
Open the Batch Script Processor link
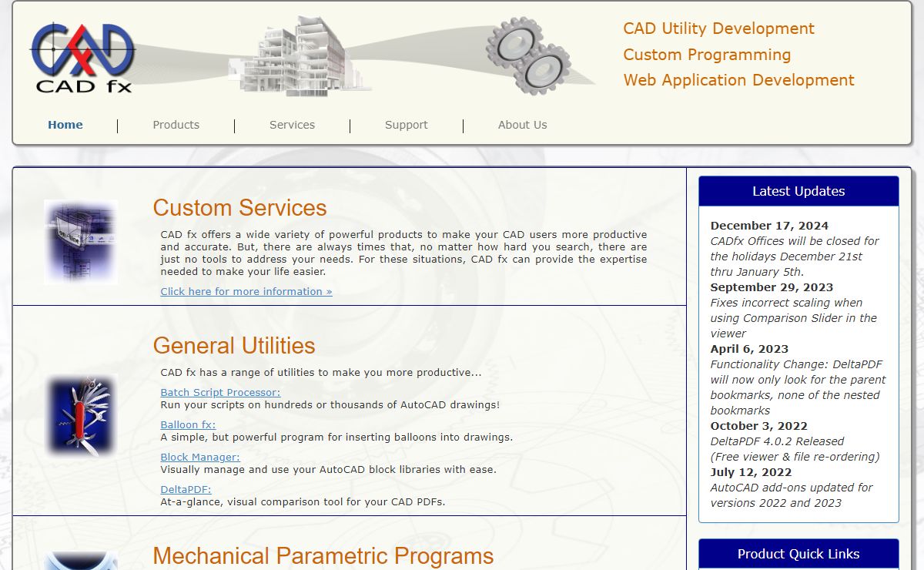[220, 392]
